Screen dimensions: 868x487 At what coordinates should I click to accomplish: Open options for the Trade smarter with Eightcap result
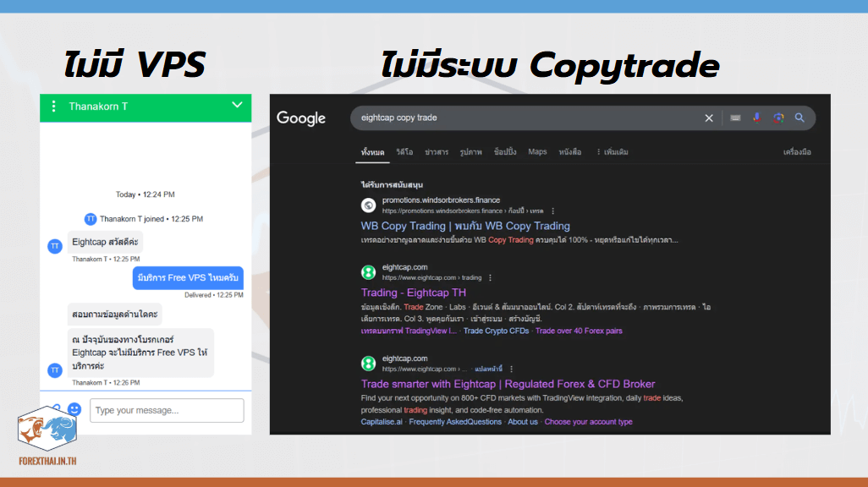[512, 369]
